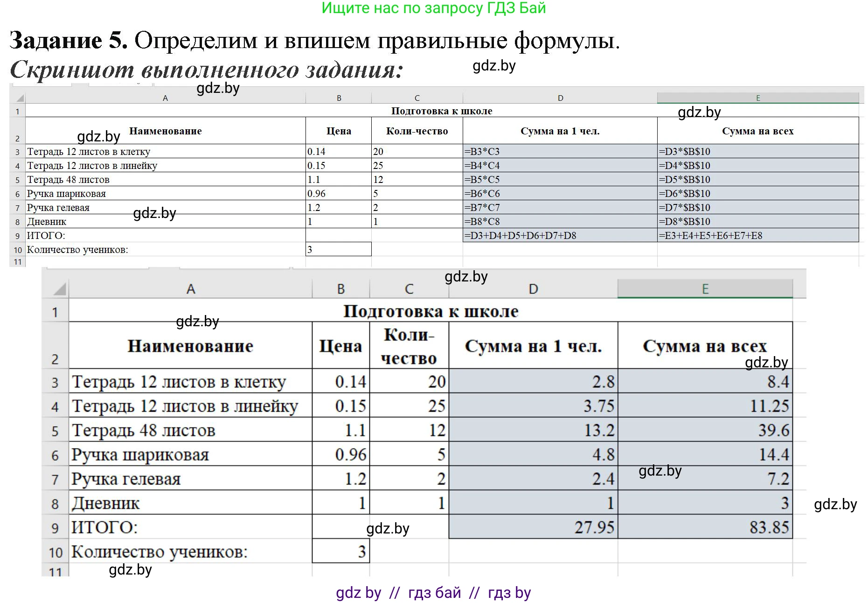This screenshot has height=603, width=868.
Task: Click upper sheet cell 'Тетрадь 12 листов в клетку'
Action: (166, 151)
